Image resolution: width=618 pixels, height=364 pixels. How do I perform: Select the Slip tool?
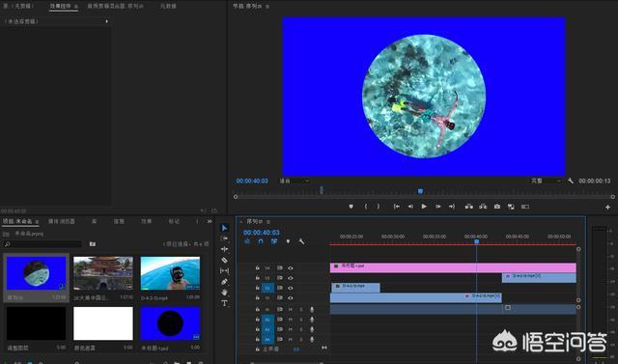[224, 270]
